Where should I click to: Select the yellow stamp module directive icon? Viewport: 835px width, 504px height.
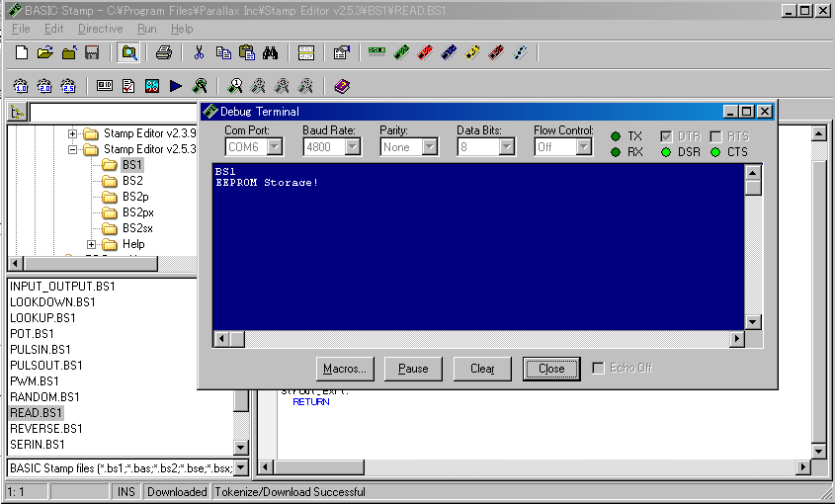click(472, 52)
